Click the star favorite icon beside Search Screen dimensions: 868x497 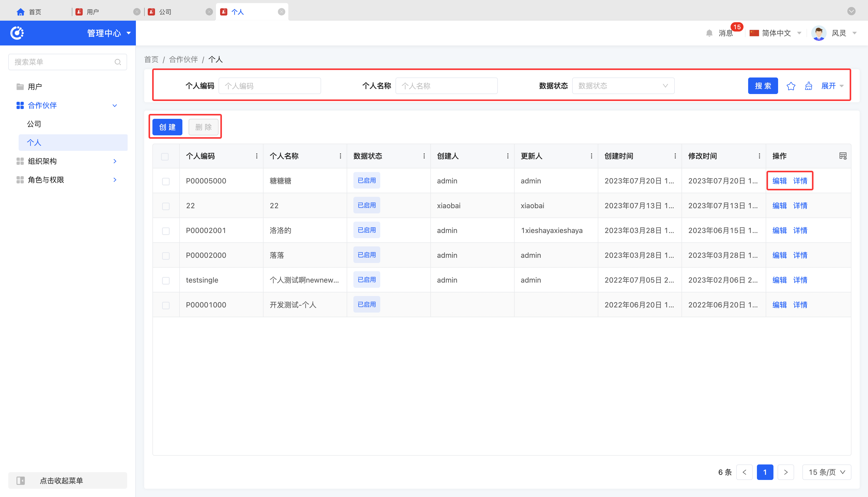coord(791,86)
